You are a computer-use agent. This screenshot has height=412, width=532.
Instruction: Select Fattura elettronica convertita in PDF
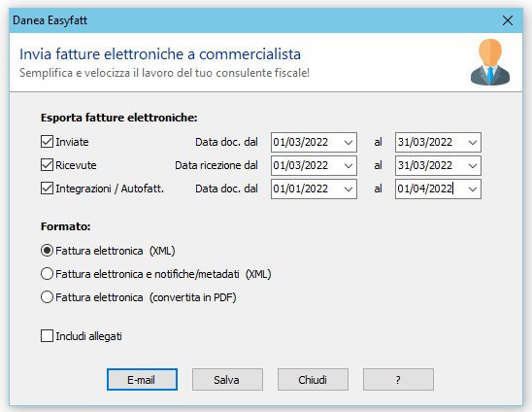click(x=47, y=297)
